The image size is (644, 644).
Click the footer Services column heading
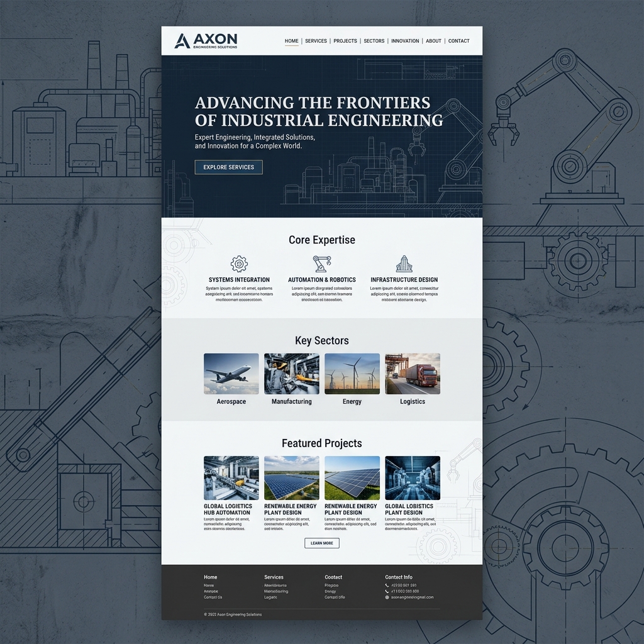point(274,577)
